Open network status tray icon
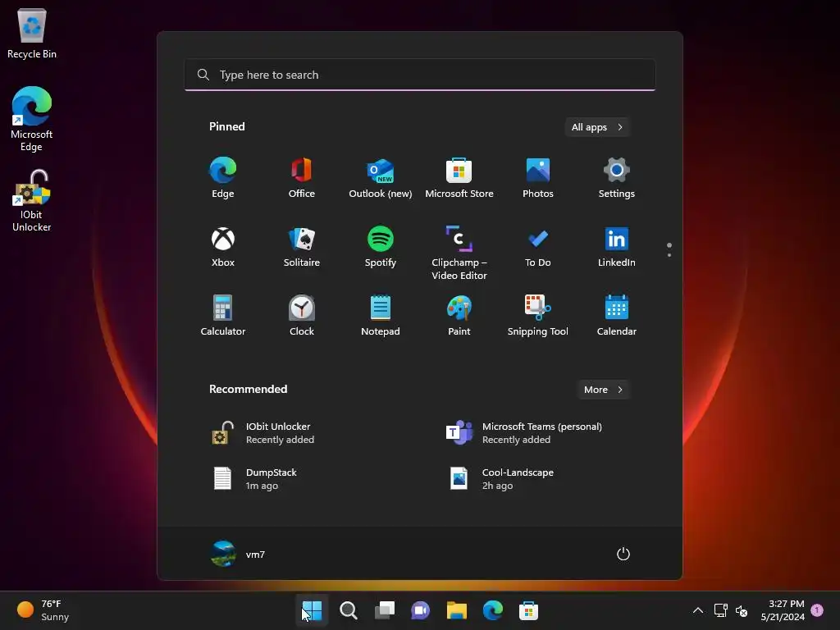The height and width of the screenshot is (630, 840). pyautogui.click(x=720, y=610)
